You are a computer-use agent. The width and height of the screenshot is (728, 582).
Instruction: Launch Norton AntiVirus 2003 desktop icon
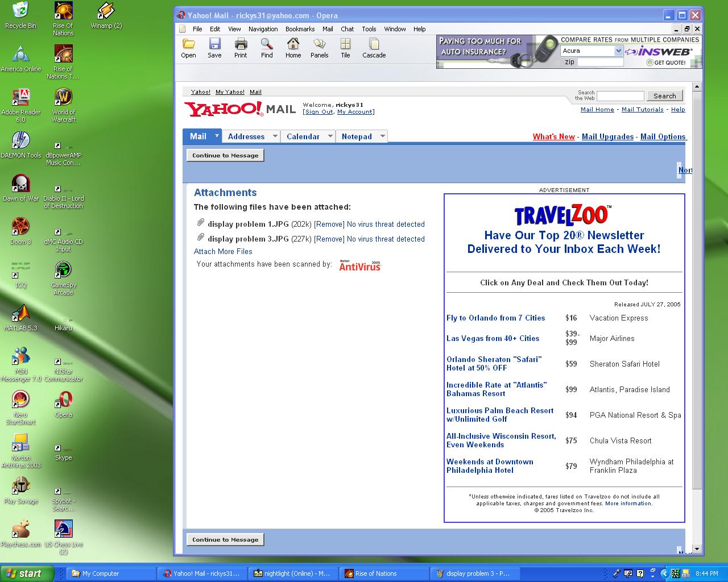pyautogui.click(x=21, y=451)
